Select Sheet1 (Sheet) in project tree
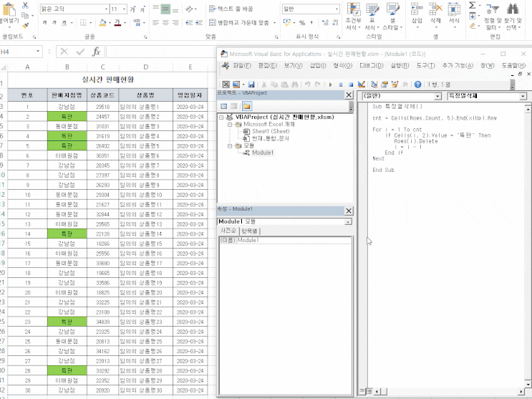This screenshot has width=532, height=399. pos(271,131)
